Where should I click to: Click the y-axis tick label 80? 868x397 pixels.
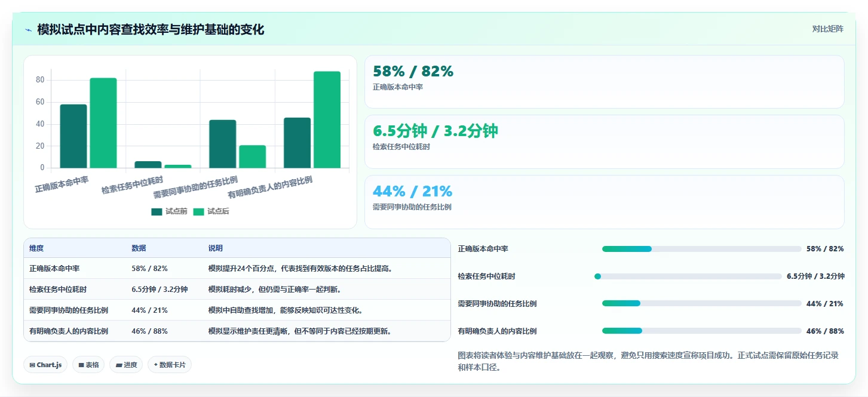click(x=40, y=80)
